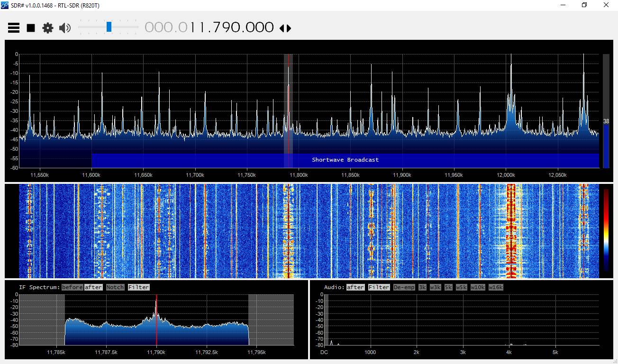Viewport: 618px width, 364px height.
Task: Click the 12,000k label on spectrum axis
Action: [506, 175]
